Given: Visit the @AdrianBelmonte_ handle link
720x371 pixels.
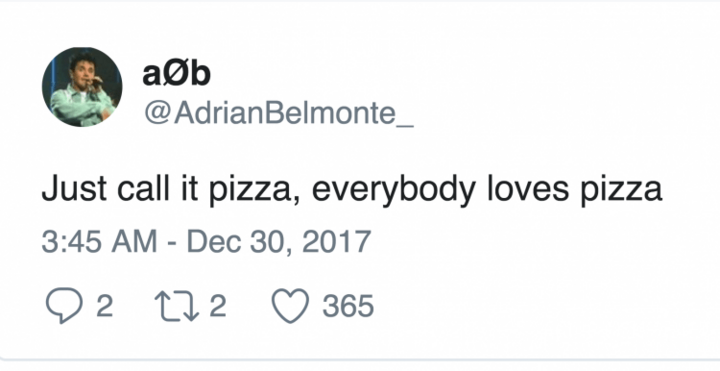Looking at the screenshot, I should coord(279,112).
